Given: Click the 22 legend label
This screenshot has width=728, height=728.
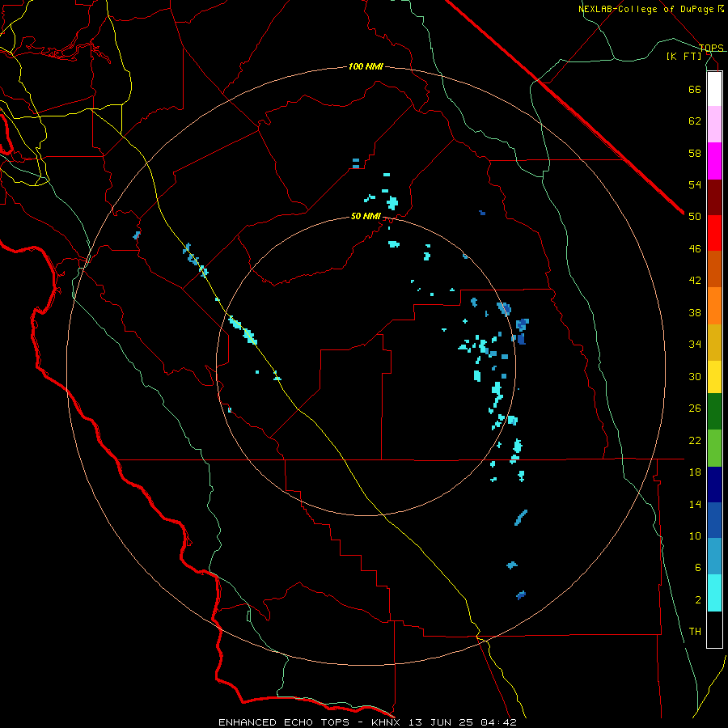Looking at the screenshot, I should click(695, 440).
